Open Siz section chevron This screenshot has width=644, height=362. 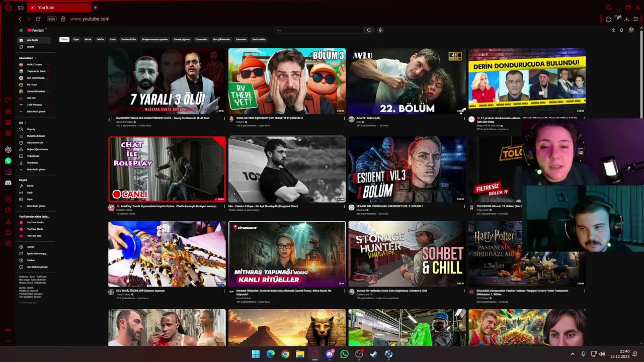click(x=26, y=123)
